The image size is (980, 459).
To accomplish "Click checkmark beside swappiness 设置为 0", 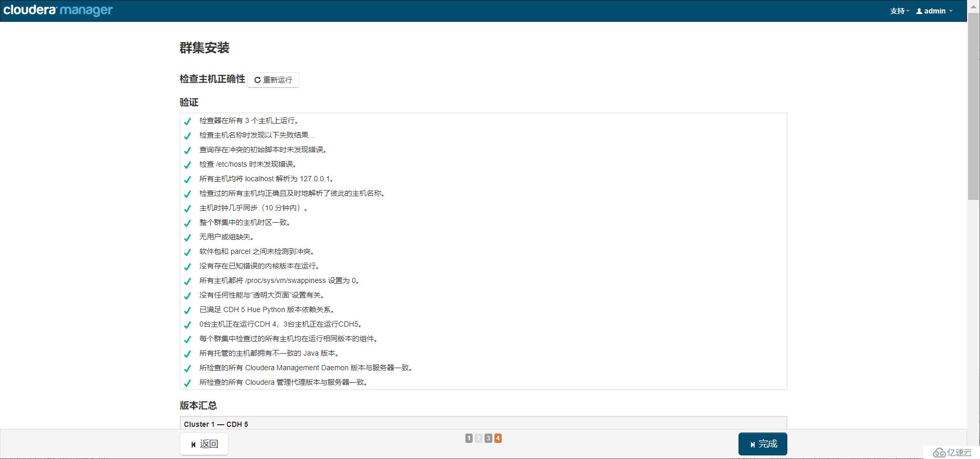I will click(187, 281).
